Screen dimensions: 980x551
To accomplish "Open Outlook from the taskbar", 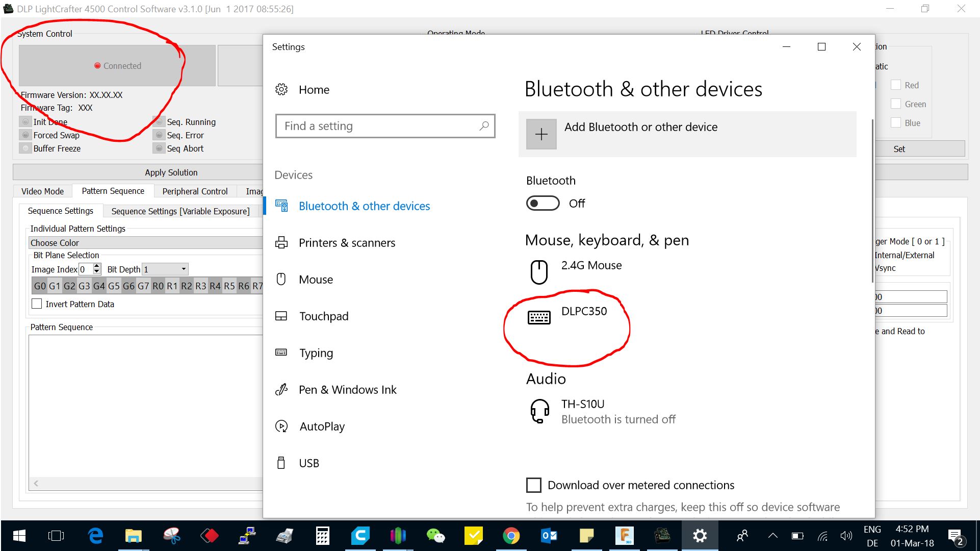I will pos(549,536).
